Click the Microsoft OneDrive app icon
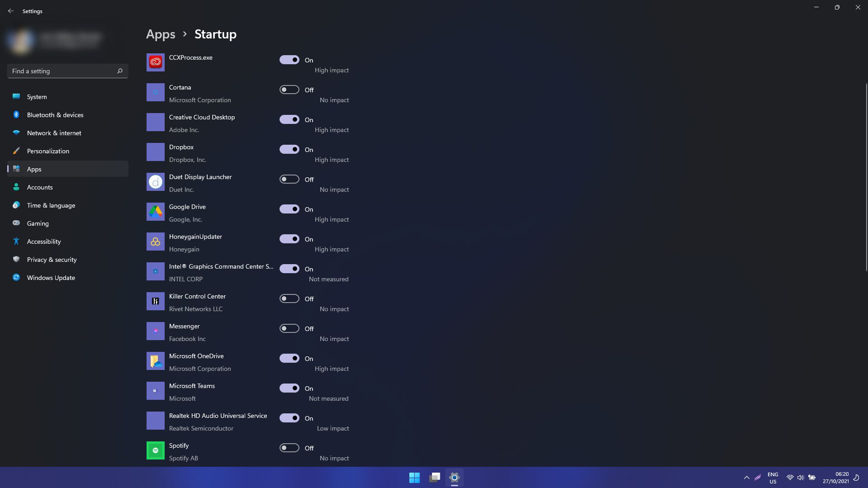 [155, 361]
